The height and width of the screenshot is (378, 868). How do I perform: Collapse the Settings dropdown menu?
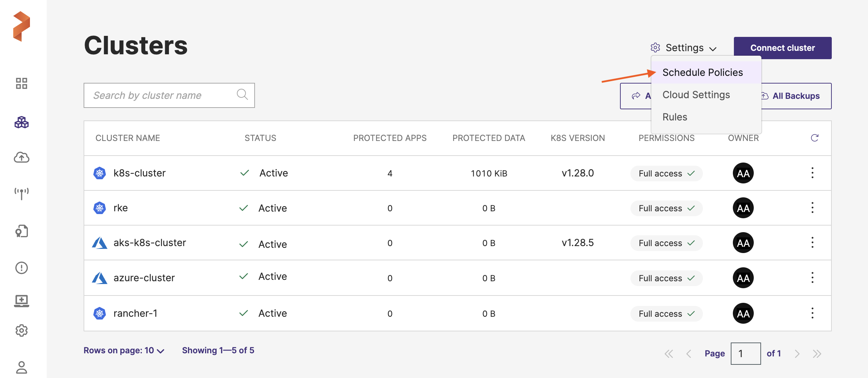(684, 48)
